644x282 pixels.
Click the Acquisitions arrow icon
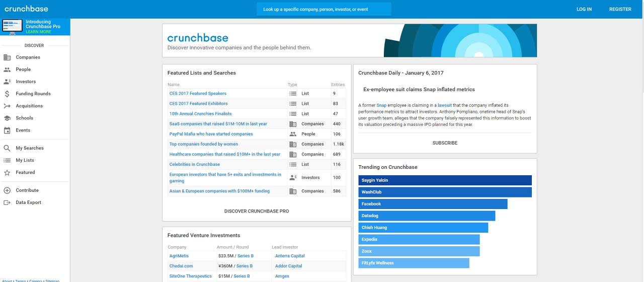7,106
